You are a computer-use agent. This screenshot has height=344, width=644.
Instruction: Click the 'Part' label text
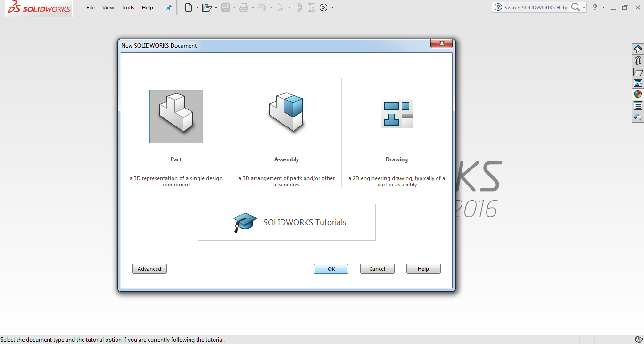click(x=176, y=159)
